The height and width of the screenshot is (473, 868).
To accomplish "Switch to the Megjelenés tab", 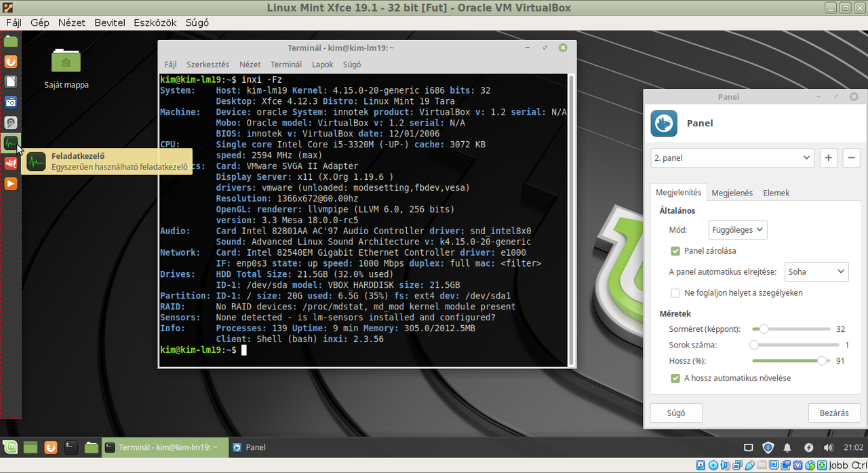I will 732,193.
